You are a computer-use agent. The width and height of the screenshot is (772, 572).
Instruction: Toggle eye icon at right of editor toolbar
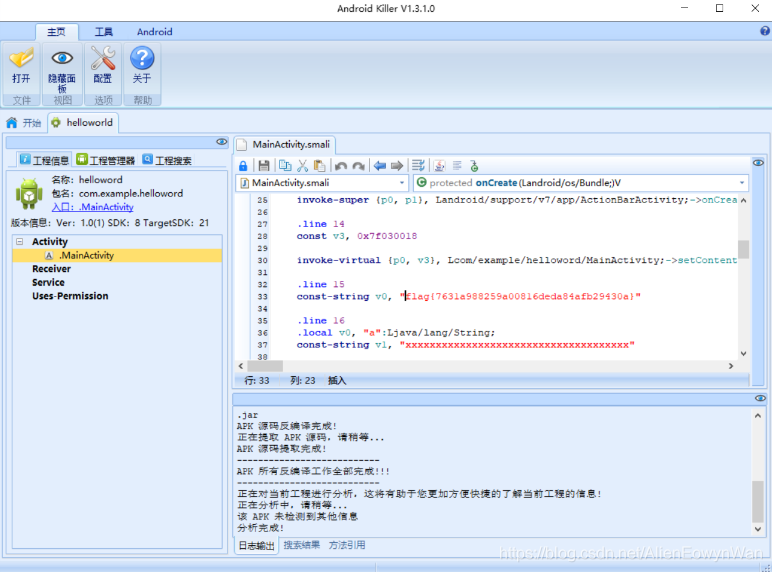[x=758, y=162]
